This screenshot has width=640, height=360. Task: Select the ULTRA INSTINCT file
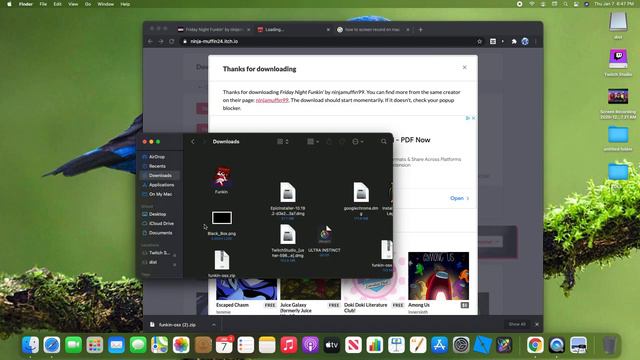pos(325,235)
